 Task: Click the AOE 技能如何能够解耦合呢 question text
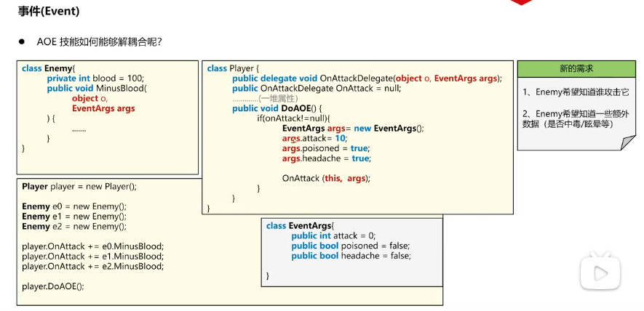pyautogui.click(x=99, y=42)
